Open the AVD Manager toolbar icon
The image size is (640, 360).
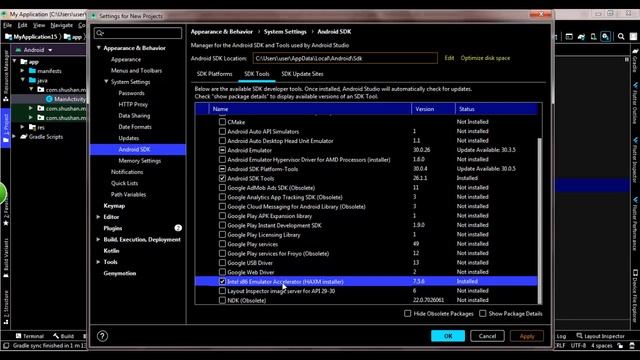(593, 37)
